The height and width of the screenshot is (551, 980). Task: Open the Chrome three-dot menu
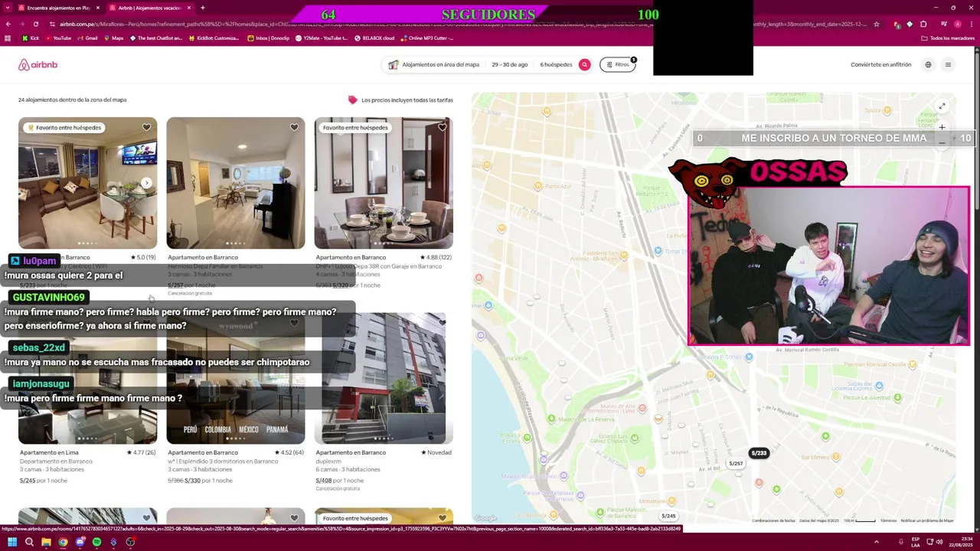coord(972,24)
